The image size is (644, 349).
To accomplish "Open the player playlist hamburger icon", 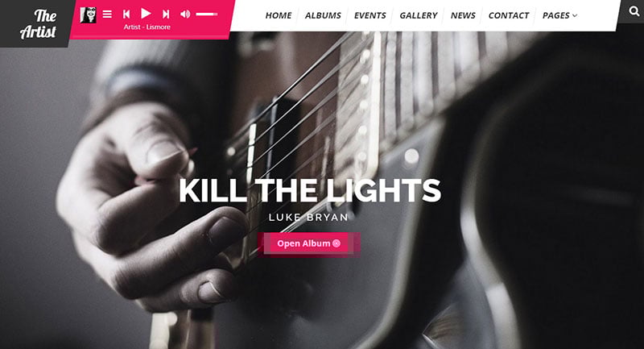I will coord(107,15).
